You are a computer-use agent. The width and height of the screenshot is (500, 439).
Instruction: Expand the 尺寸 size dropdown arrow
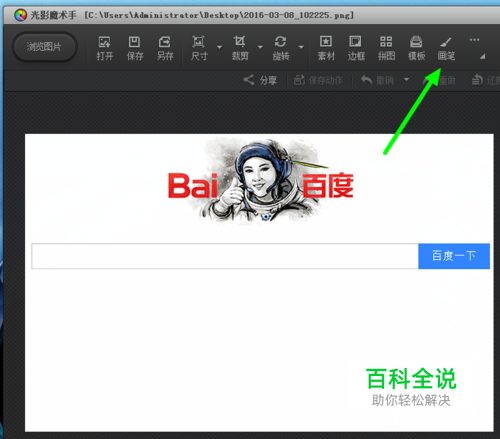click(219, 47)
